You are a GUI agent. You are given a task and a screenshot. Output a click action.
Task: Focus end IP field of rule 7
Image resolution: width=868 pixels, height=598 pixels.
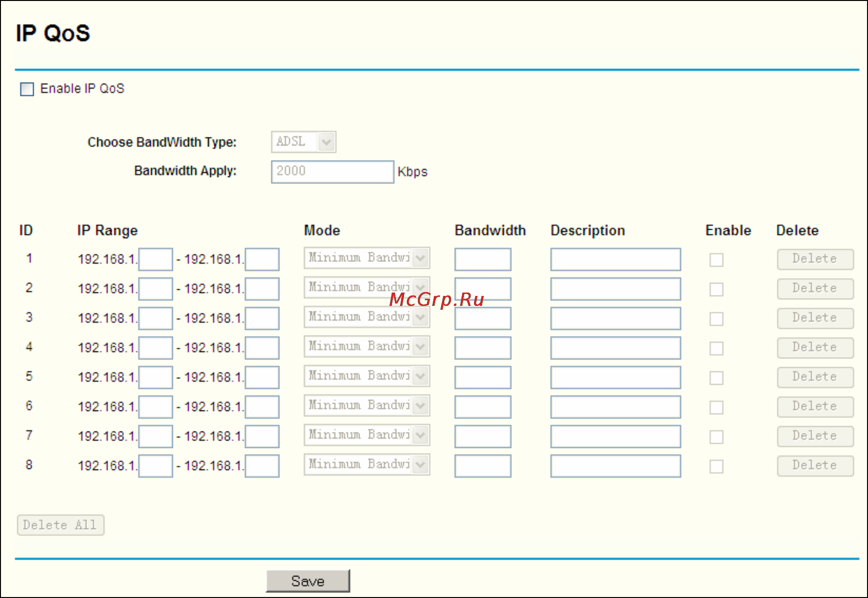tap(262, 436)
